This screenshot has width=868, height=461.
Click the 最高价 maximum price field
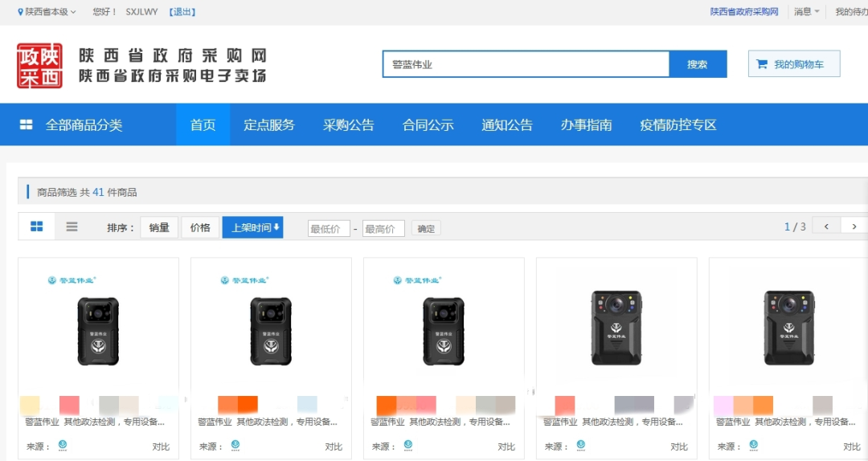[383, 229]
